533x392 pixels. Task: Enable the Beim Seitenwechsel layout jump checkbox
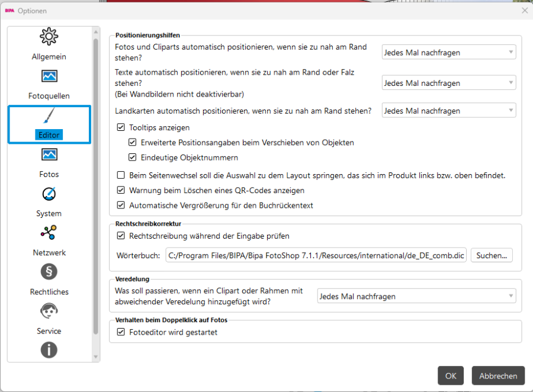[121, 175]
